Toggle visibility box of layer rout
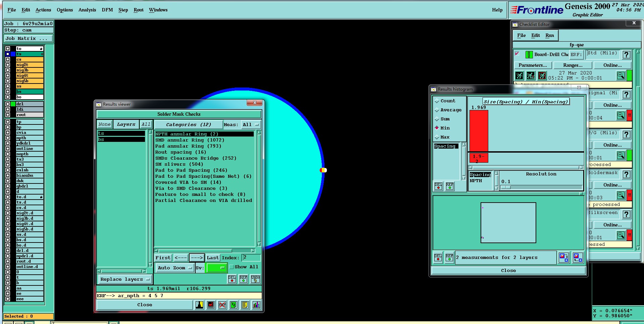This screenshot has width=644, height=324. (8, 115)
